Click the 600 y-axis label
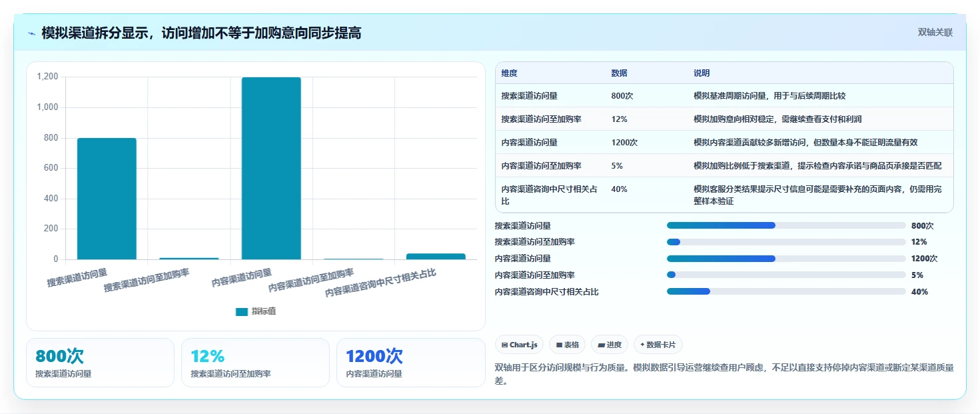Screen dimensions: 980x414 (51, 168)
